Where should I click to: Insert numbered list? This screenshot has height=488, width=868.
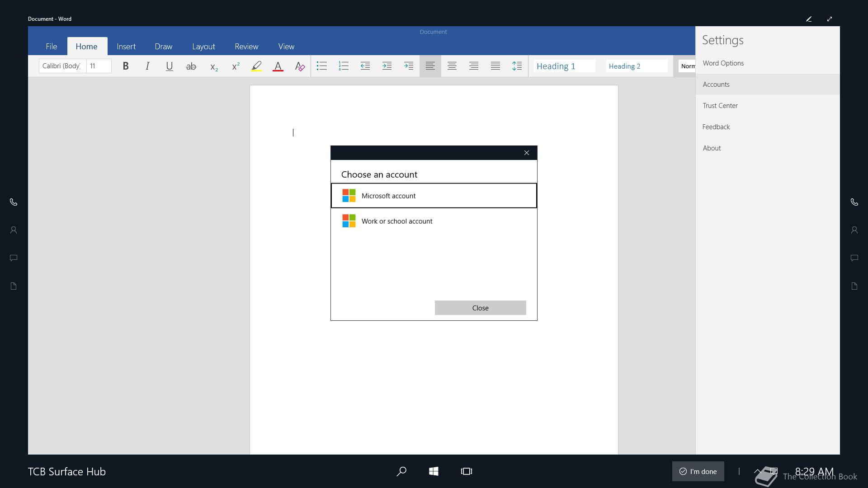point(343,66)
